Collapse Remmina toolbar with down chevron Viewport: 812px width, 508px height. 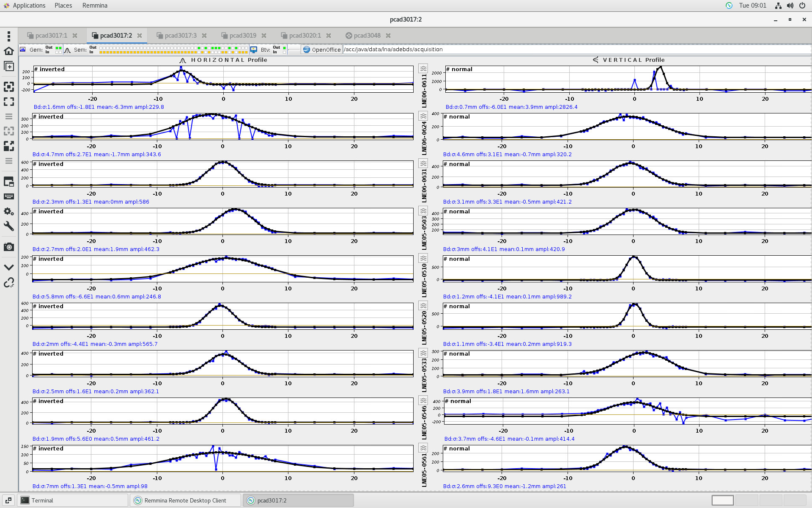click(8, 267)
